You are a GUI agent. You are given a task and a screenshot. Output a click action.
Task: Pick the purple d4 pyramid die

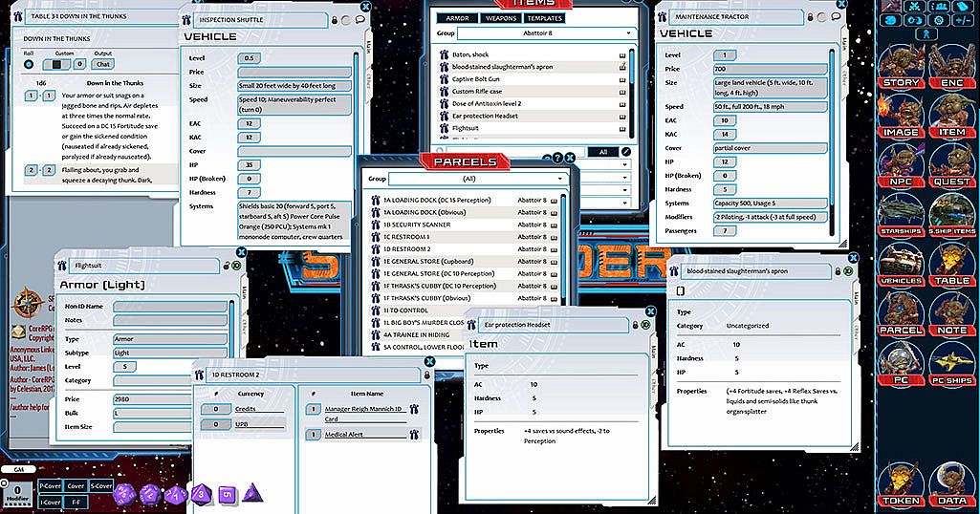pos(252,493)
